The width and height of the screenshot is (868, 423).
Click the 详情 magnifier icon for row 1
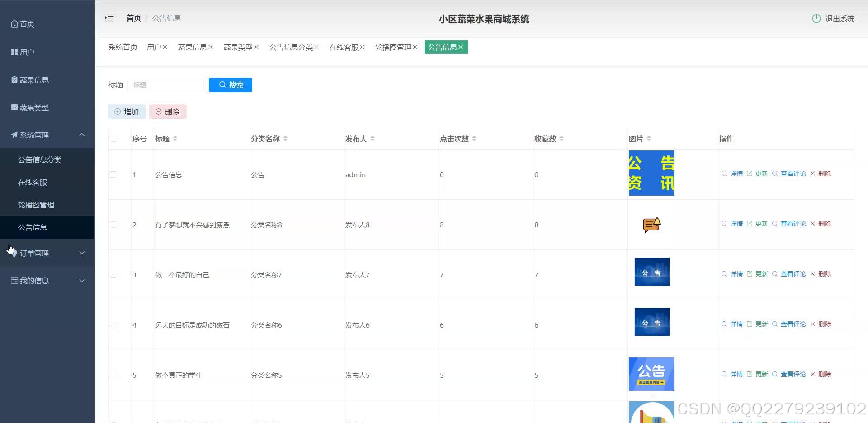724,173
